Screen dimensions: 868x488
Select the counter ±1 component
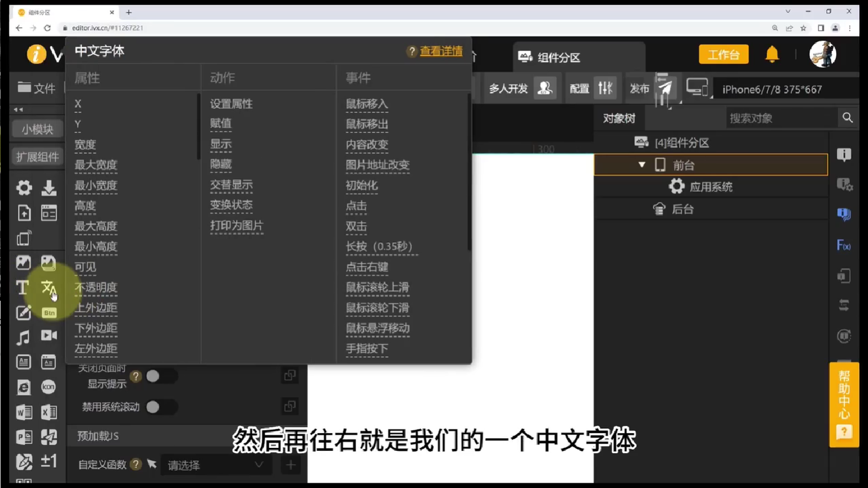49,461
